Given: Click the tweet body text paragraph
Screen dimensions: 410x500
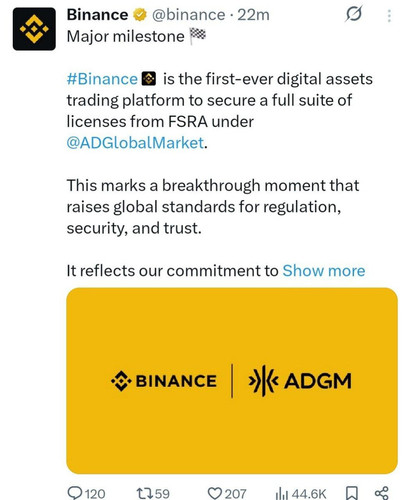Looking at the screenshot, I should click(x=213, y=207).
